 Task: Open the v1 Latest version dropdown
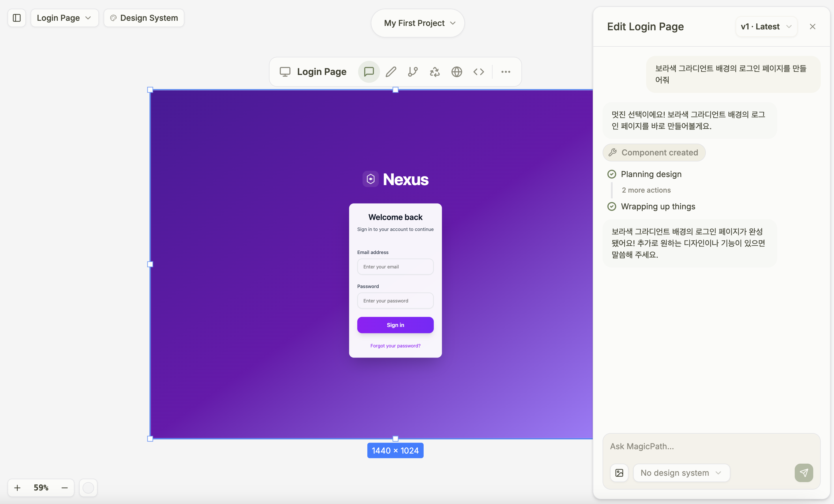tap(766, 27)
